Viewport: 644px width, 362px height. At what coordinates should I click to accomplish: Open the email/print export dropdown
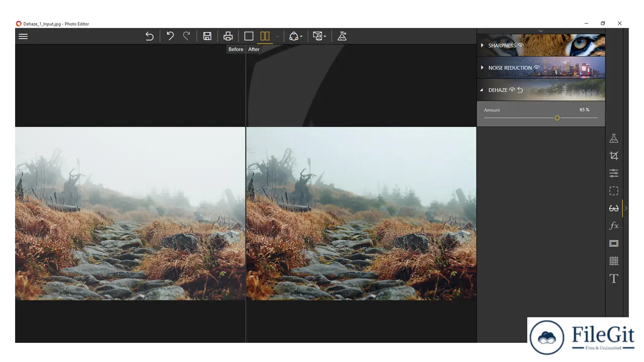tap(319, 36)
